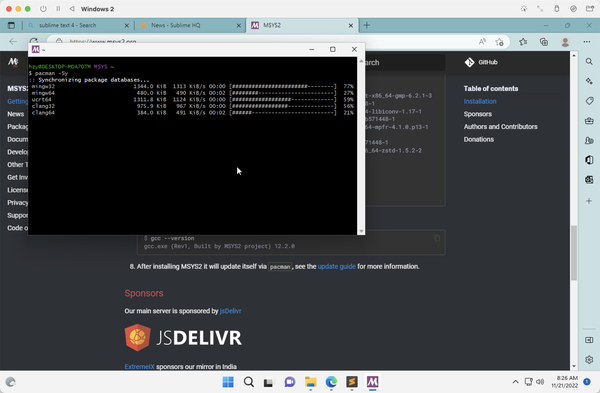Open Edge sidebar settings gear
This screenshot has width=600, height=393.
[x=589, y=360]
